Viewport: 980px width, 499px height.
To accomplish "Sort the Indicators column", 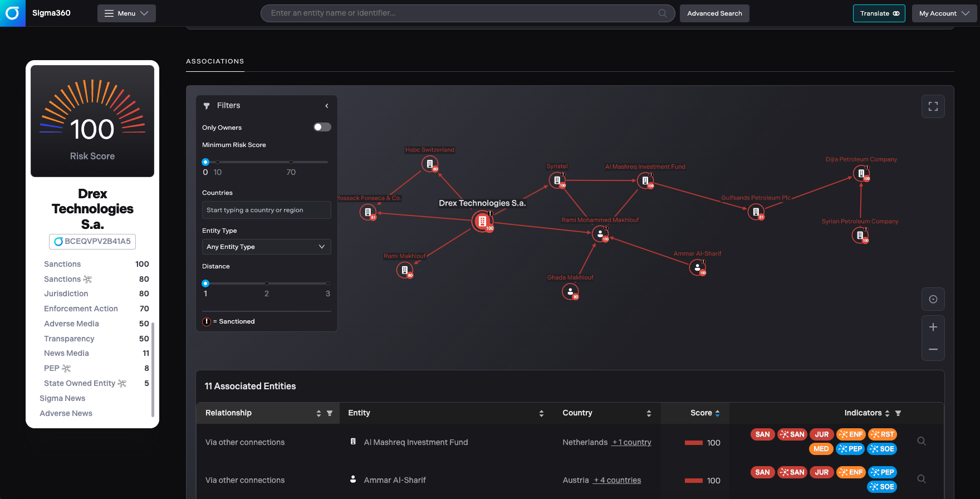I will point(887,413).
